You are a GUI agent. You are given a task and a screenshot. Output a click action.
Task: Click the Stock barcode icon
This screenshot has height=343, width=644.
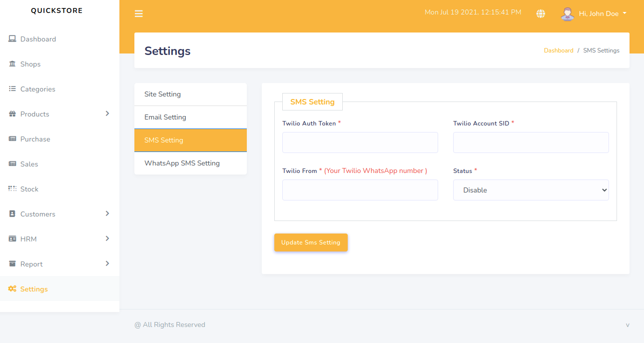click(x=12, y=189)
